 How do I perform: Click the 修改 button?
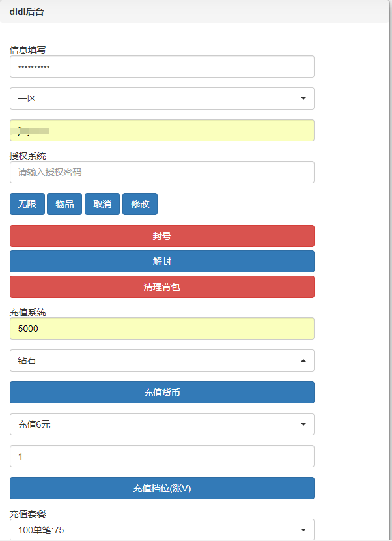(x=140, y=204)
